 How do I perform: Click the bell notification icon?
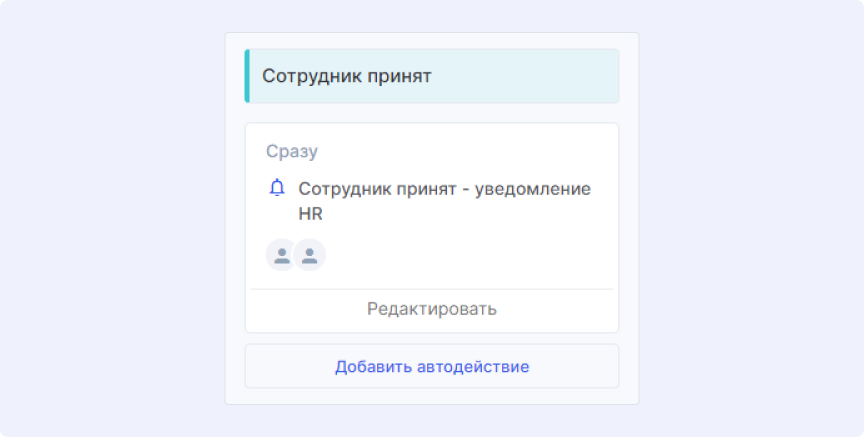coord(278,188)
